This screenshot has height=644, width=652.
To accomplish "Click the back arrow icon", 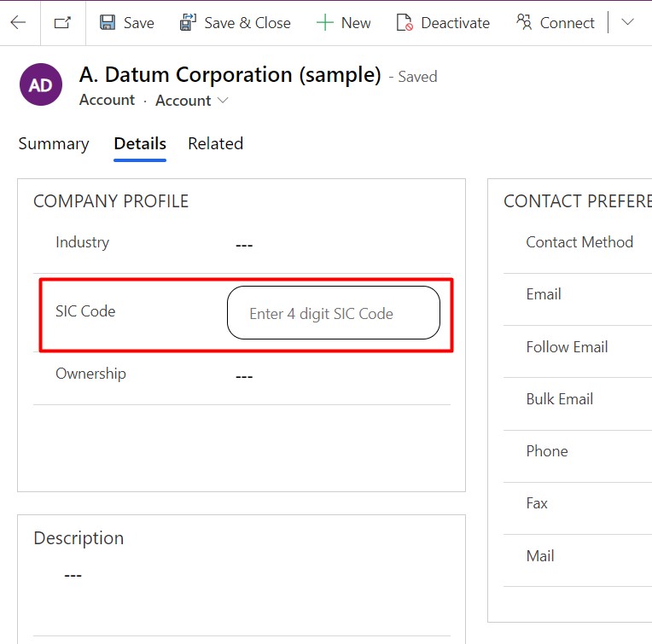I will click(x=18, y=23).
